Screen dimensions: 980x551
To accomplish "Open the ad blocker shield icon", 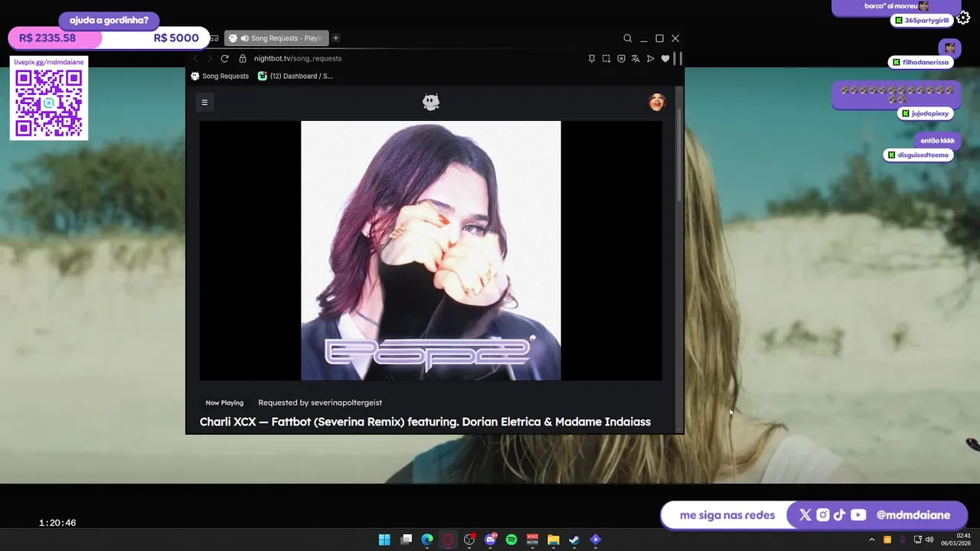I will [621, 58].
